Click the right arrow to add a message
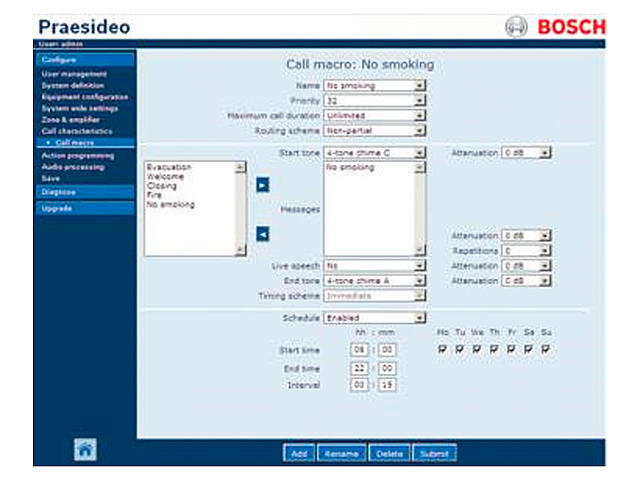This screenshot has height=480, width=640. coord(262,185)
